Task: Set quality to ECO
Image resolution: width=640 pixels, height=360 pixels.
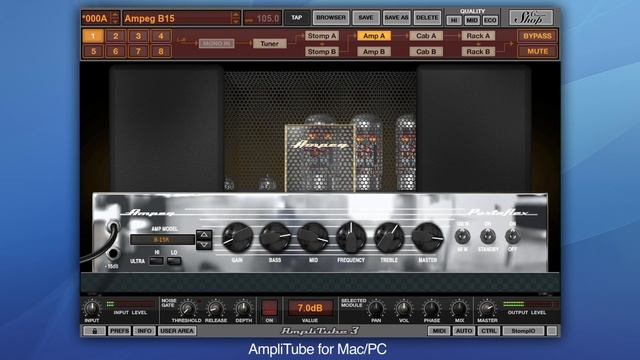Action: (x=490, y=20)
